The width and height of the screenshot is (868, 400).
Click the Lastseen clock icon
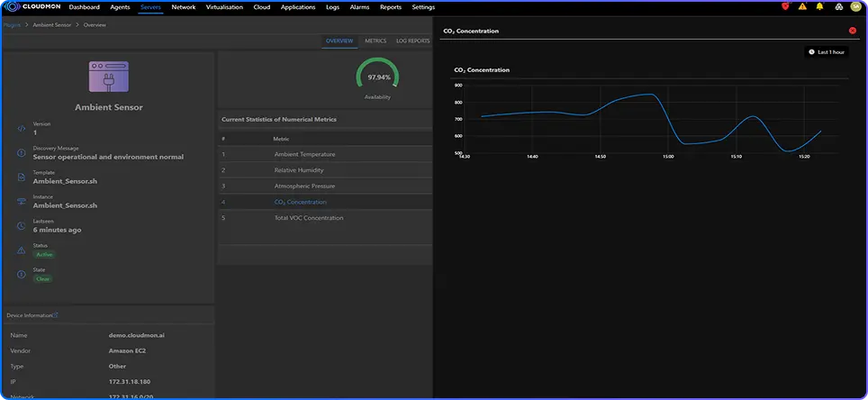pyautogui.click(x=21, y=225)
